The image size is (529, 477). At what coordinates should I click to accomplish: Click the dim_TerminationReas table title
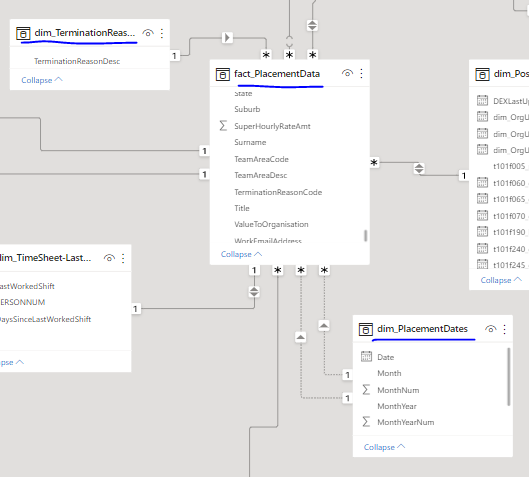(x=85, y=33)
